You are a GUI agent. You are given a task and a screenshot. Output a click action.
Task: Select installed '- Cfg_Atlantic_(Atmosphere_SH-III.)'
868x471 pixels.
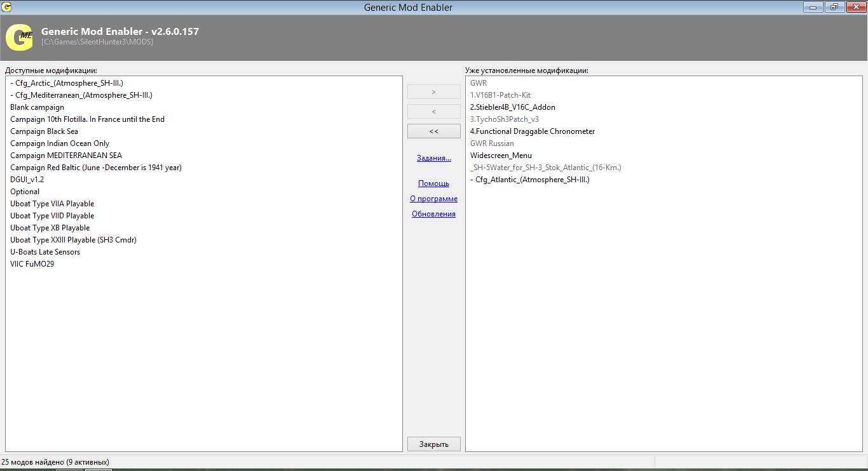click(x=530, y=180)
